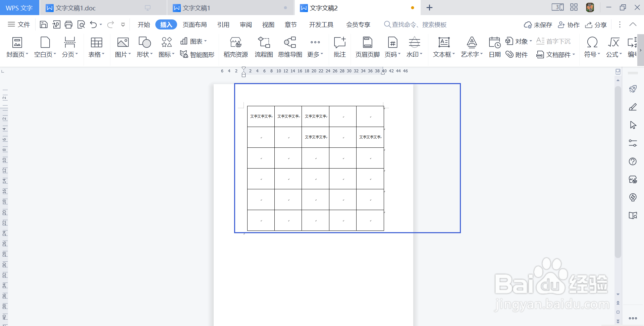
Task: Click the Save icon in quick toolbar
Action: coord(44,24)
